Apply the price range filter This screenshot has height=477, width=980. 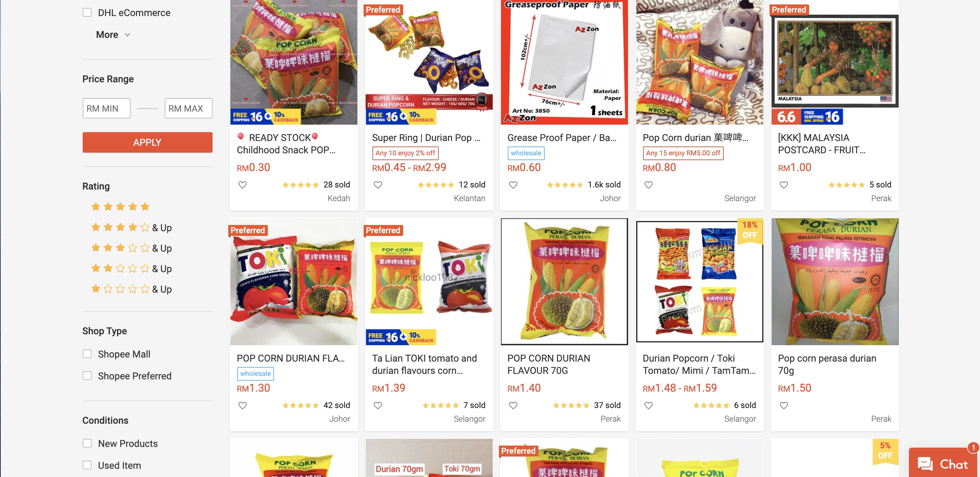(147, 142)
